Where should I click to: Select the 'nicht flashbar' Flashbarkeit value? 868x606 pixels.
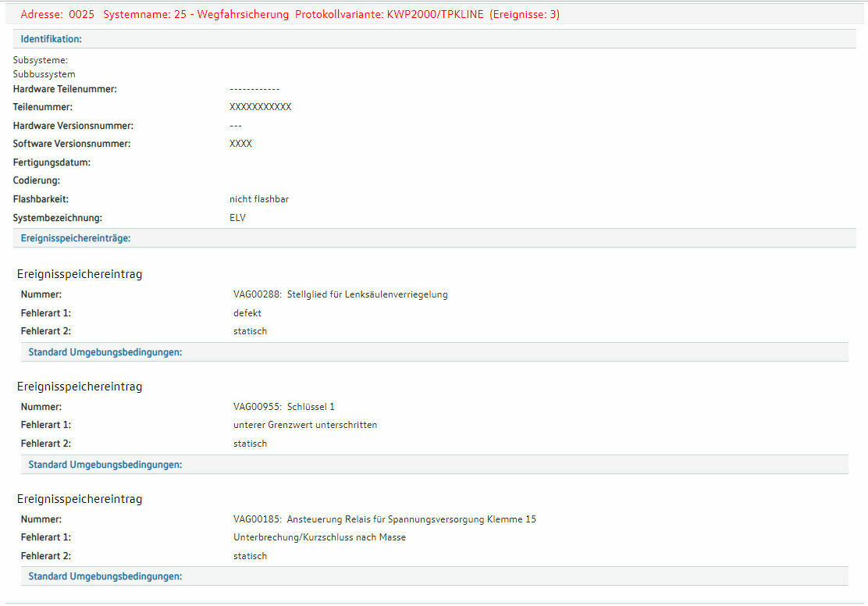point(259,199)
